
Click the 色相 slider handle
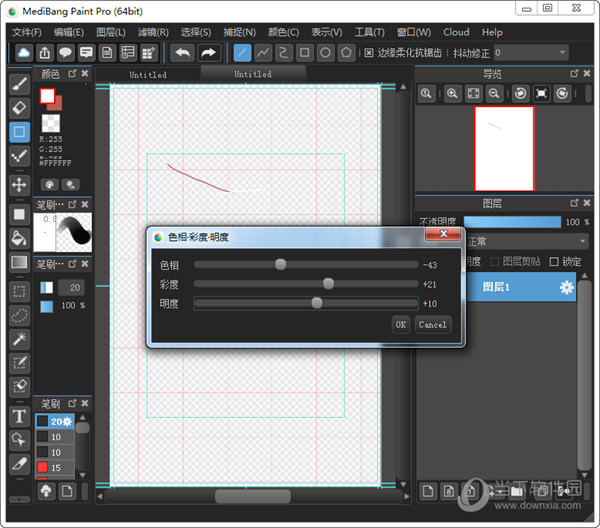point(280,264)
